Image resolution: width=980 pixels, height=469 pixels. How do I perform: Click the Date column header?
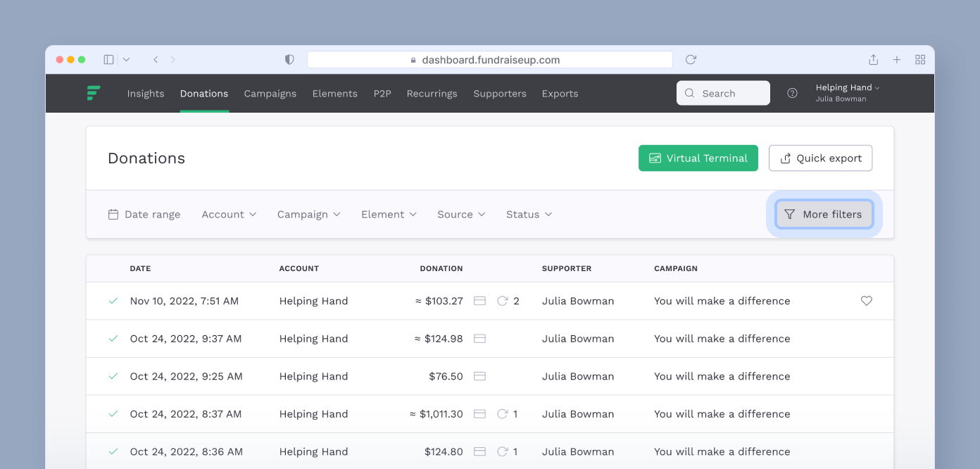point(140,268)
